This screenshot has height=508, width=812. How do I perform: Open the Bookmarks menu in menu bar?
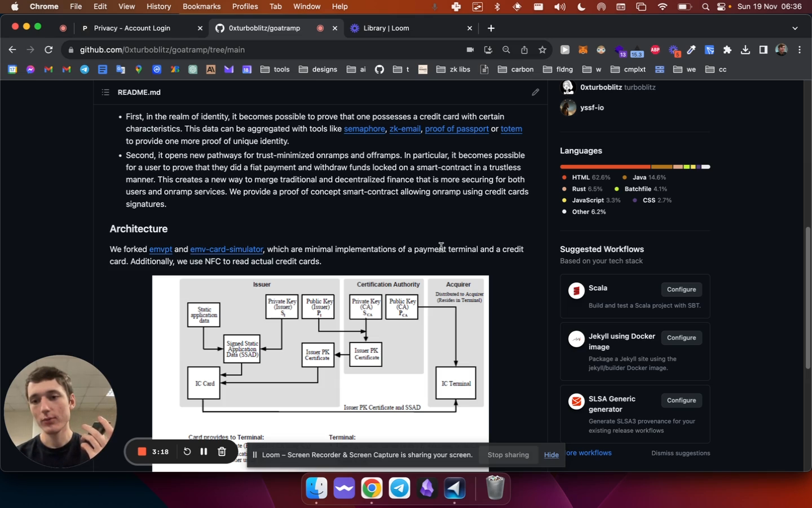coord(201,6)
